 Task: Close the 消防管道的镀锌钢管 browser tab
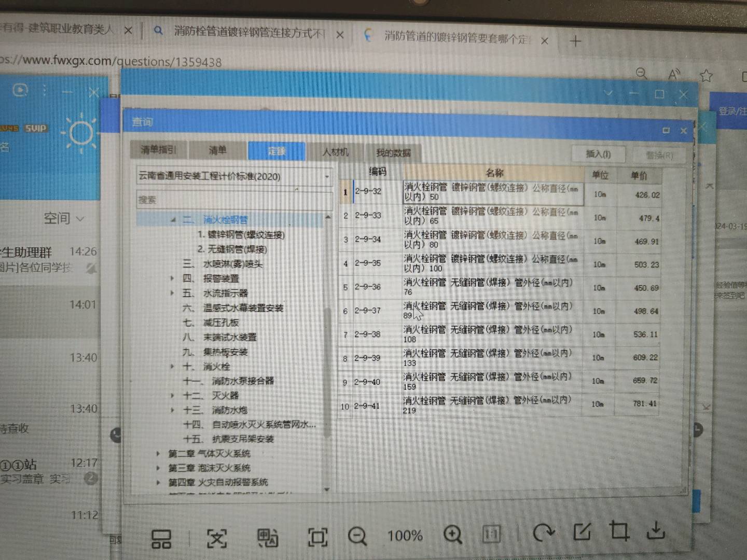tap(545, 40)
